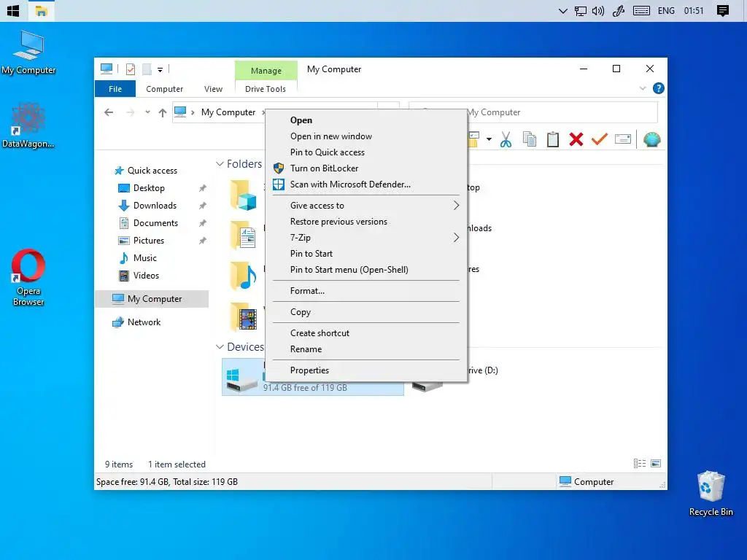Open recent locations dropdown arrow
The image size is (747, 560).
click(x=147, y=112)
